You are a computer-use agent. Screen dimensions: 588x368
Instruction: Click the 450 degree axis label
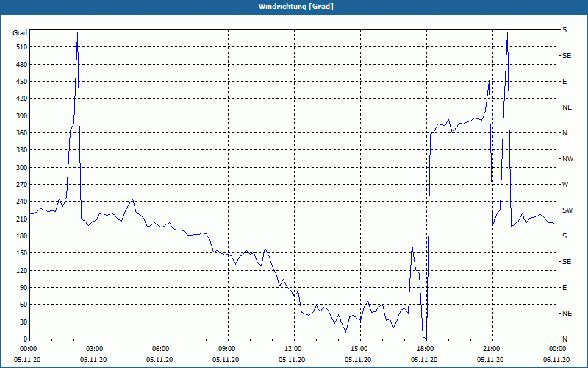coord(22,82)
